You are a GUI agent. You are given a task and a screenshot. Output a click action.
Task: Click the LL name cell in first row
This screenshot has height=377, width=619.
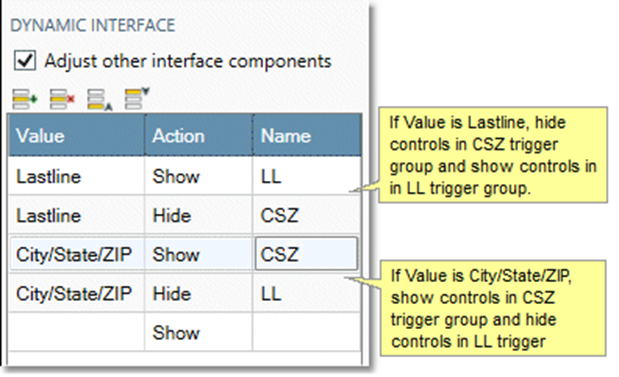(307, 176)
